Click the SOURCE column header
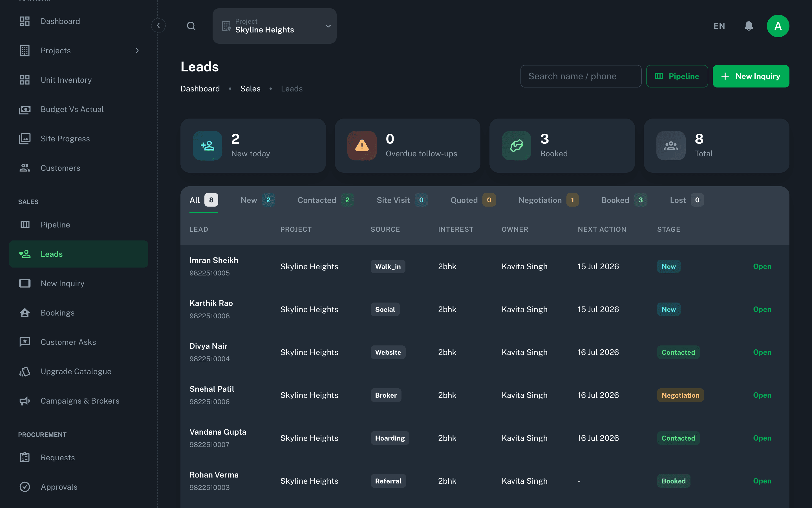Viewport: 812px width, 508px height. (x=385, y=229)
